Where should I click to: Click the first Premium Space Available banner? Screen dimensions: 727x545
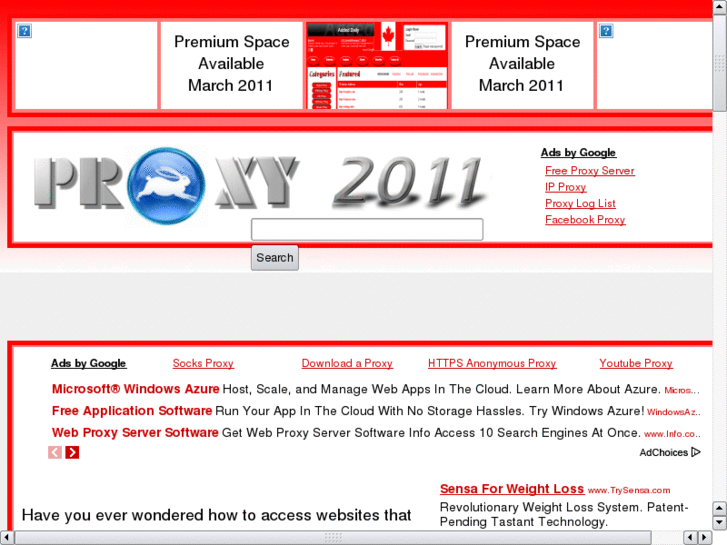[x=231, y=64]
